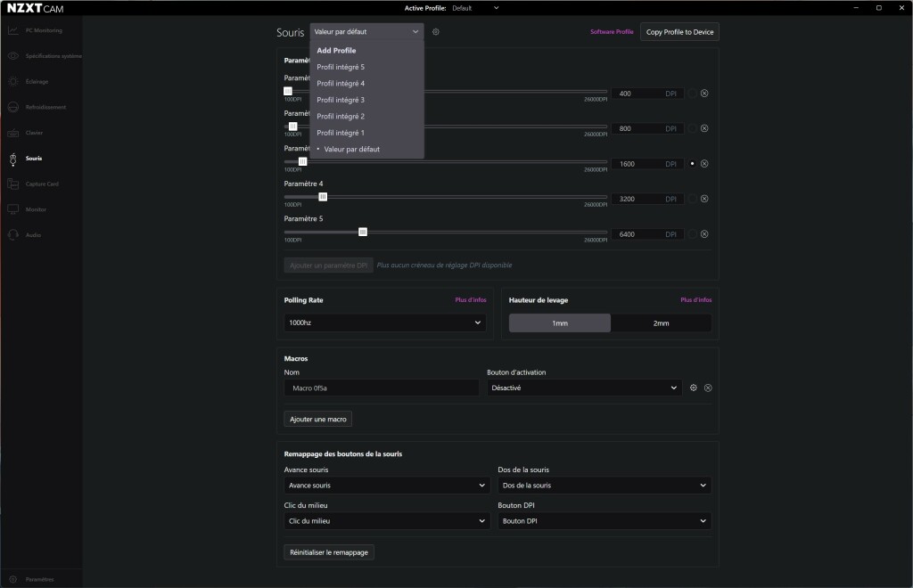The height and width of the screenshot is (588, 913).
Task: Select the 400 DPI radio button
Action: pos(691,92)
